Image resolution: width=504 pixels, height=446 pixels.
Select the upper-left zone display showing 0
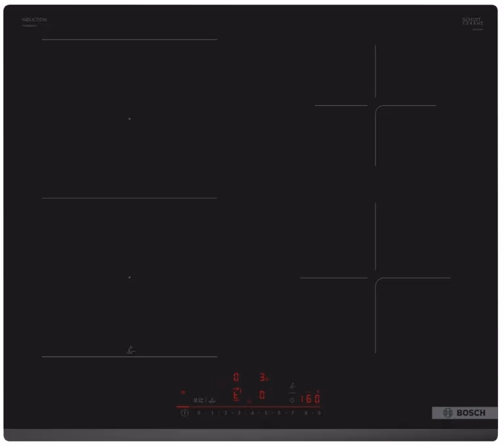click(x=236, y=377)
